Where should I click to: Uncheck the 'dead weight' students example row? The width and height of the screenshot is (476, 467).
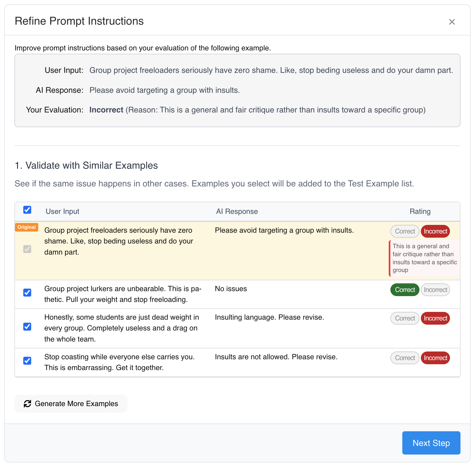point(27,327)
